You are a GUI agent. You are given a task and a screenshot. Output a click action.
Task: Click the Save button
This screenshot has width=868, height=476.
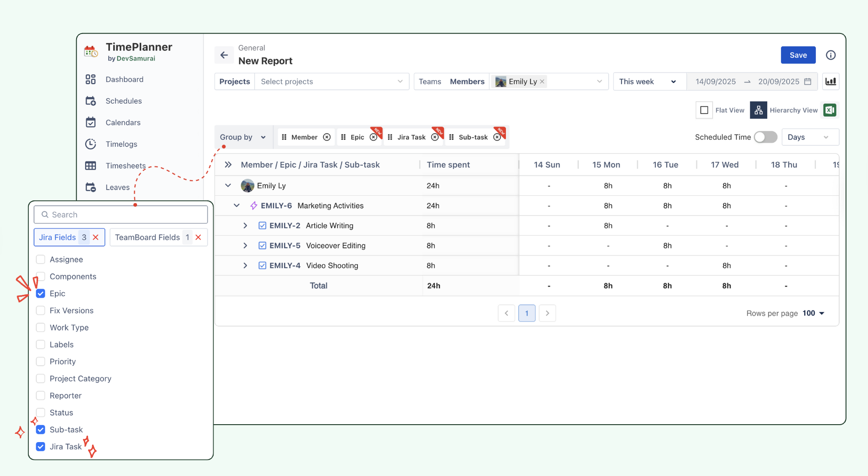click(798, 55)
